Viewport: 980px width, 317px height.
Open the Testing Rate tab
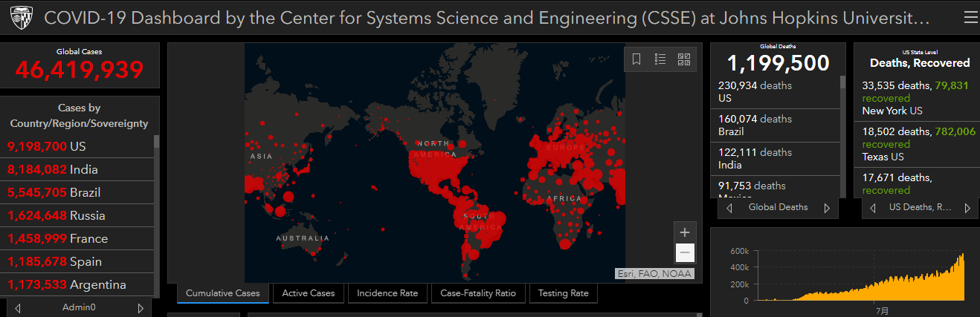point(563,293)
